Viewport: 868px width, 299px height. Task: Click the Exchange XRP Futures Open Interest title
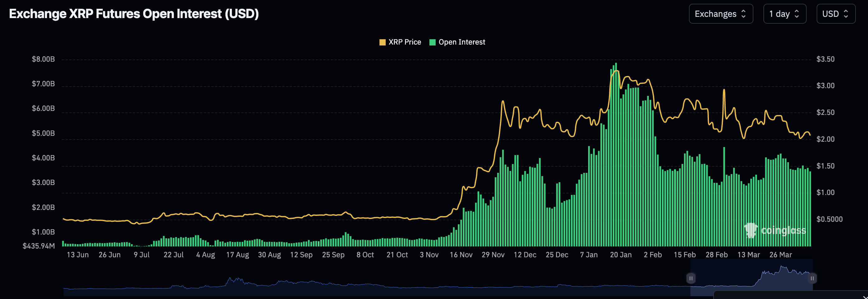click(x=134, y=14)
